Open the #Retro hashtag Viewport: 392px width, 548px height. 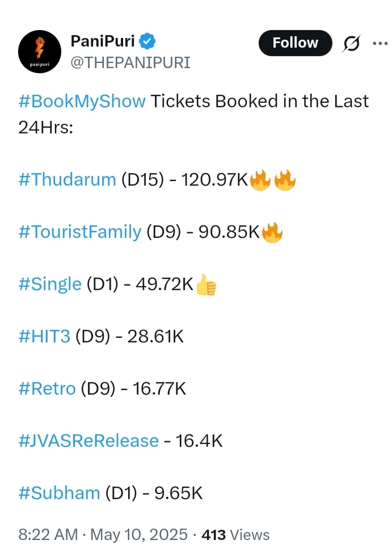coord(47,388)
